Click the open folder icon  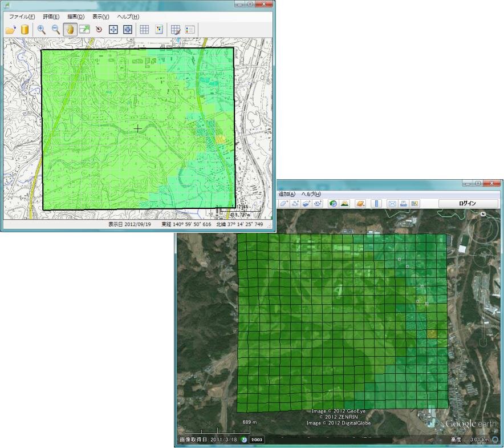11,30
